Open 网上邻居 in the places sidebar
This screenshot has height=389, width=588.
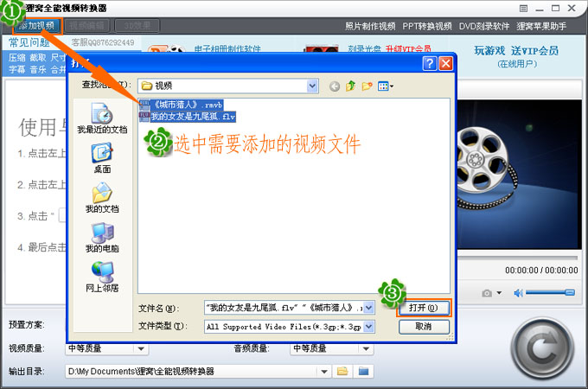tap(102, 277)
